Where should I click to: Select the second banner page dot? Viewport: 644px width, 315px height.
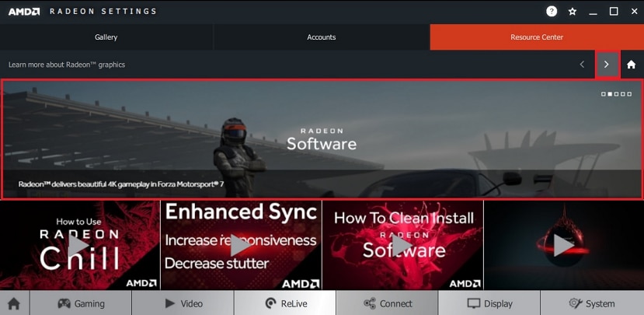tap(610, 94)
